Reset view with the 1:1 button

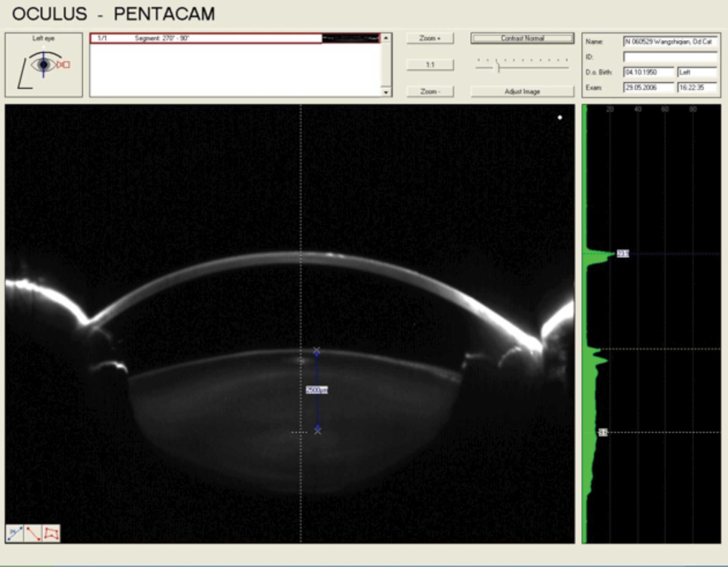coord(430,65)
